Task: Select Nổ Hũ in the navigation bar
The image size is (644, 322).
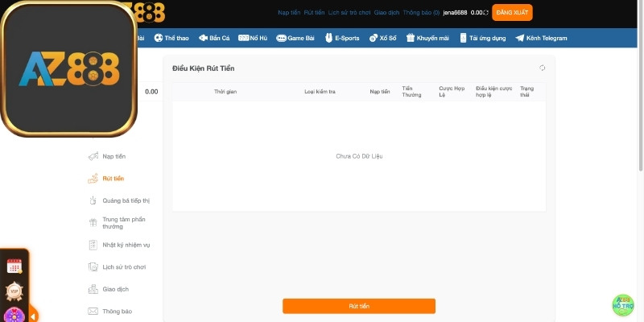Action: tap(253, 38)
